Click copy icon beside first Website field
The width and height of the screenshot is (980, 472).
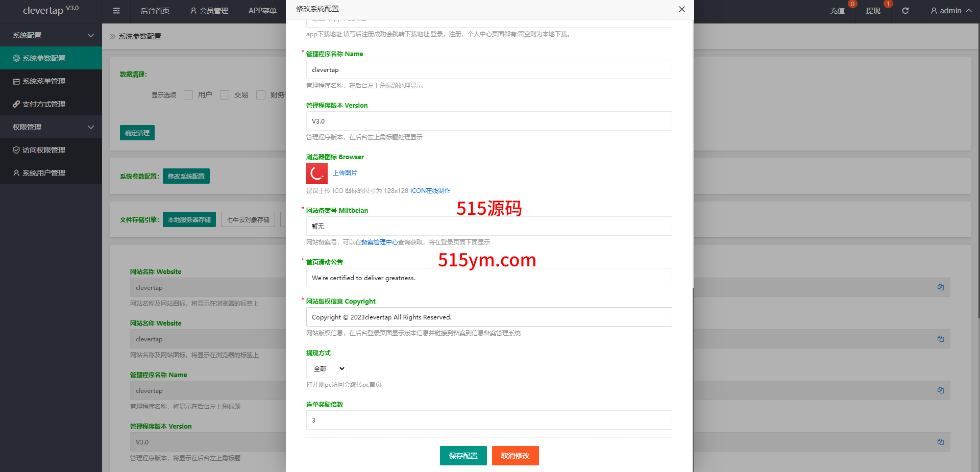click(940, 288)
